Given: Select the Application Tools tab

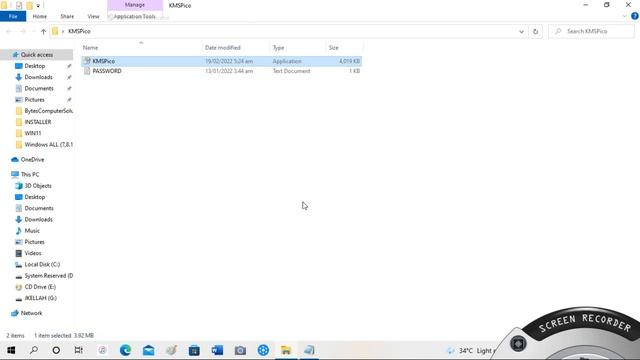Looking at the screenshot, I should (x=135, y=16).
